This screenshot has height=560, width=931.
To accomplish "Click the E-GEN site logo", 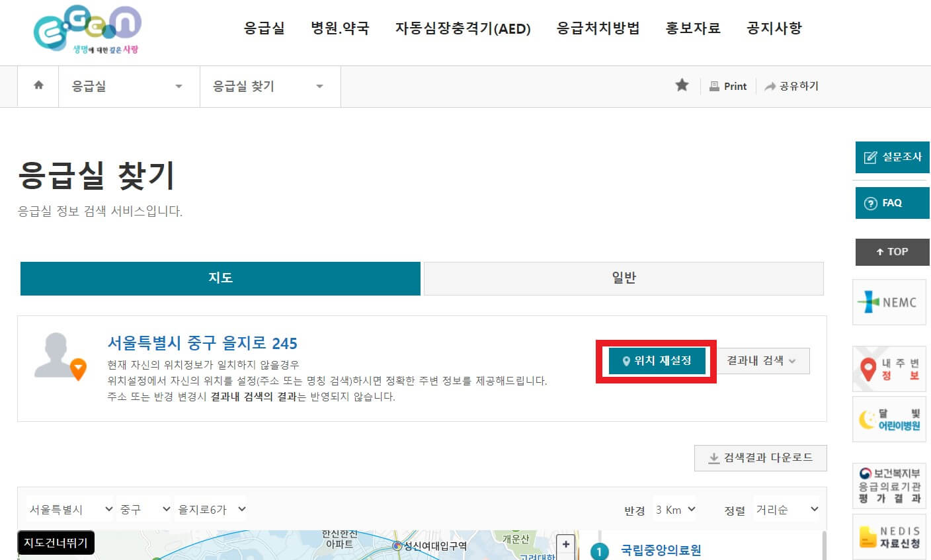I will [x=86, y=28].
